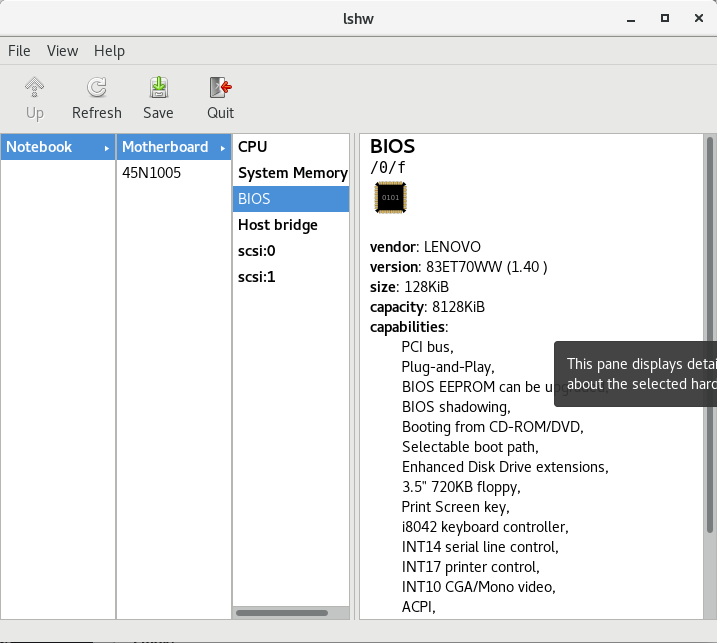Open the Help menu
Screen dimensions: 717x643
(x=109, y=51)
